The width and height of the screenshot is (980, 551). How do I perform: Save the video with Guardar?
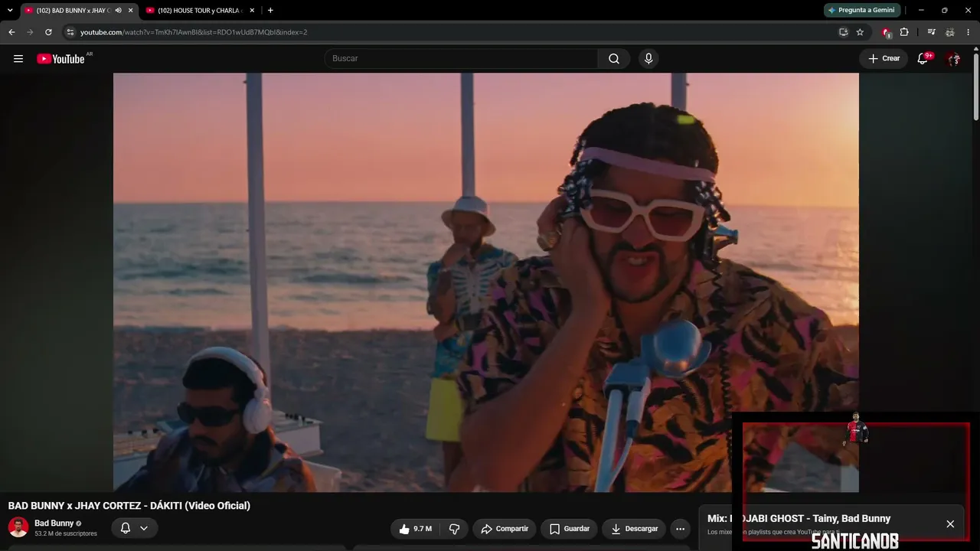[x=570, y=529]
